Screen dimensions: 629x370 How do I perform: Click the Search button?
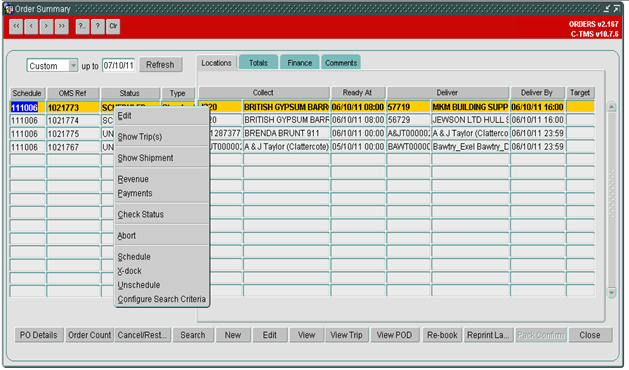pos(193,335)
